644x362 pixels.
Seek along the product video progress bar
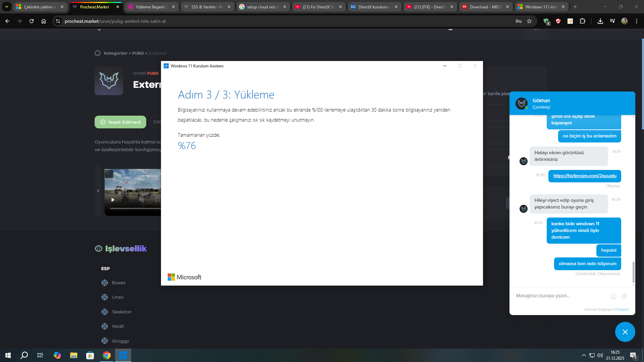(x=135, y=208)
